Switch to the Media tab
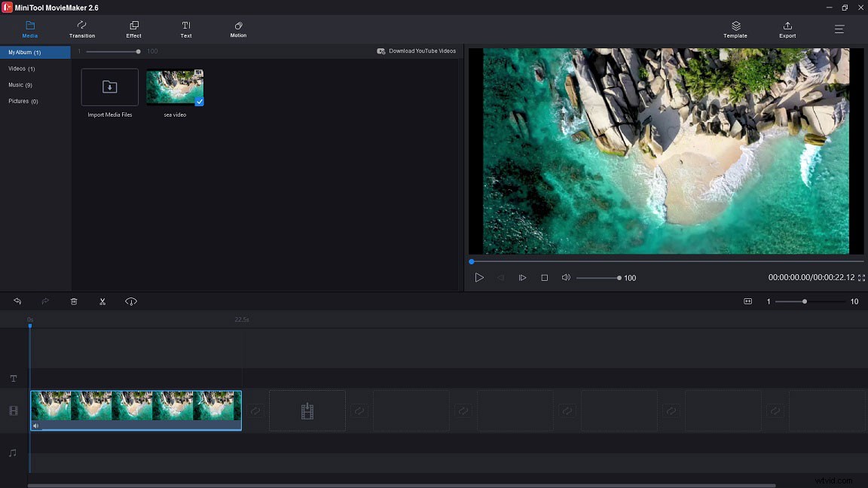The image size is (868, 488). coord(30,30)
